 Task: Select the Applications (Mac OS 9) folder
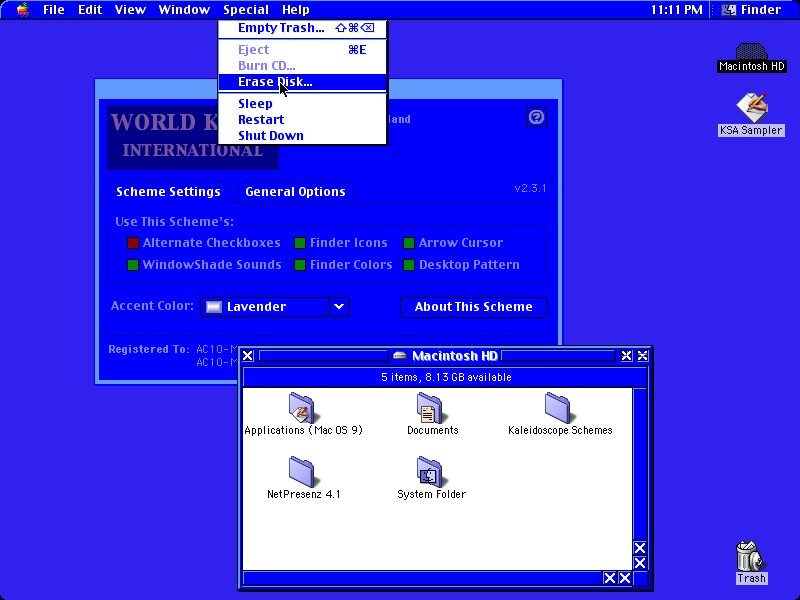point(302,408)
